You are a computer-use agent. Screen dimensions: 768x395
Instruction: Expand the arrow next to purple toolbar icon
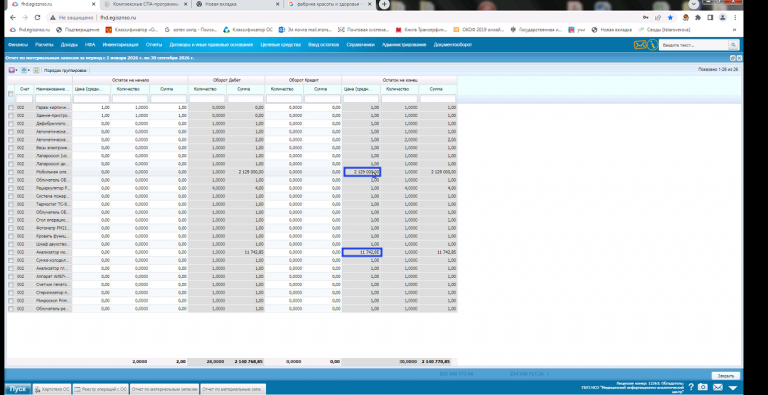(x=17, y=70)
